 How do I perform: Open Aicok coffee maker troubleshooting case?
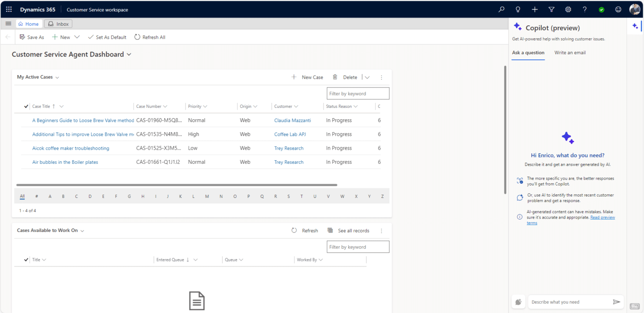click(71, 148)
